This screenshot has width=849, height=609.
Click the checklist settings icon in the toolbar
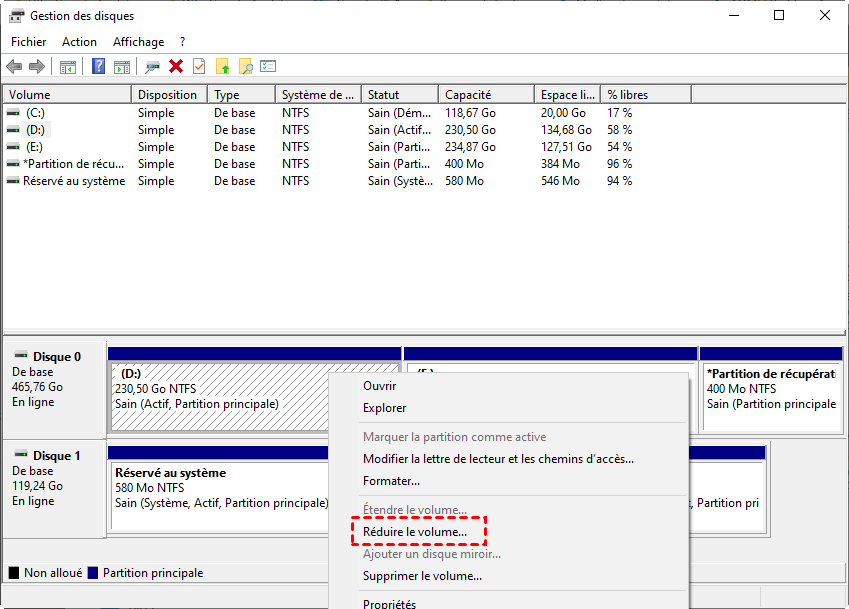pos(268,66)
